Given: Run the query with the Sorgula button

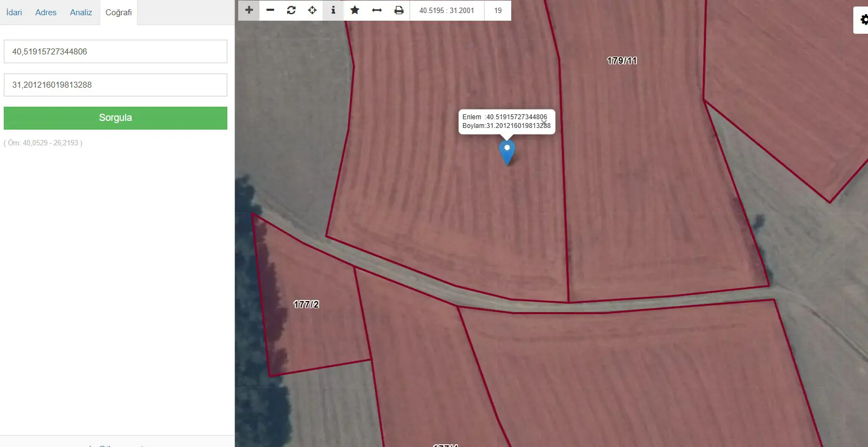Looking at the screenshot, I should click(x=115, y=118).
